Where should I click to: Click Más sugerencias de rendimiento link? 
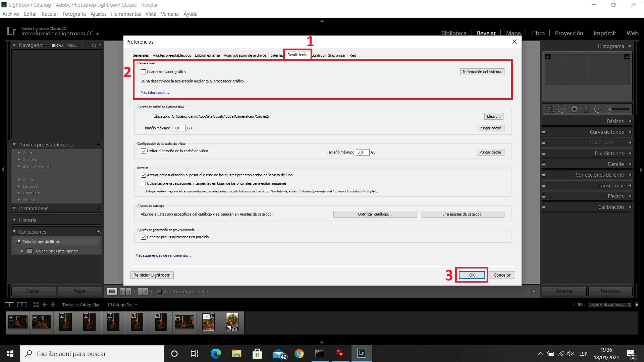[163, 255]
